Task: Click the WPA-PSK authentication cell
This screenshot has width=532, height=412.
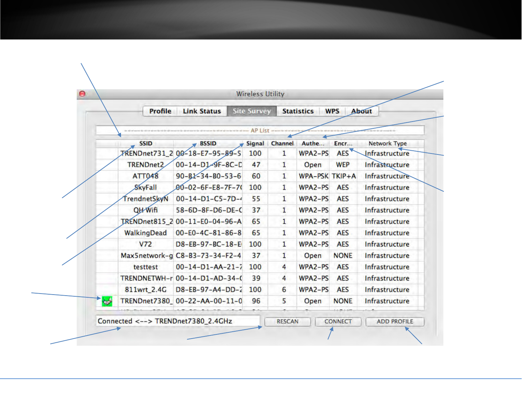Action: [x=313, y=176]
